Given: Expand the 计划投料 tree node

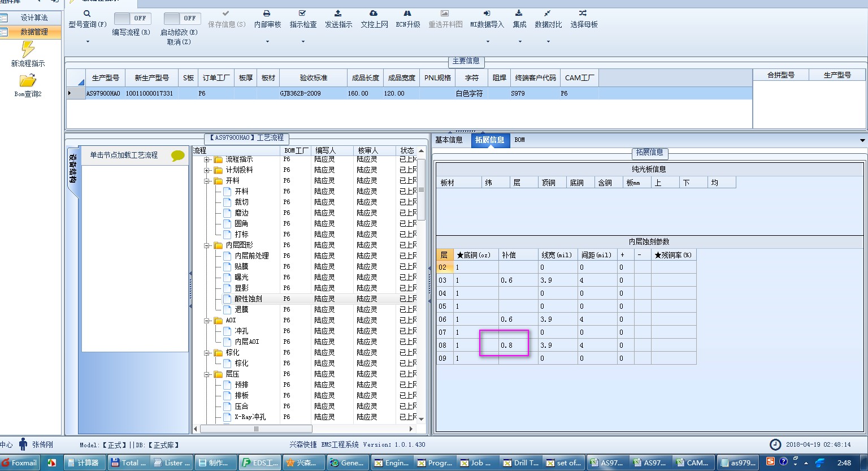Looking at the screenshot, I should 207,170.
